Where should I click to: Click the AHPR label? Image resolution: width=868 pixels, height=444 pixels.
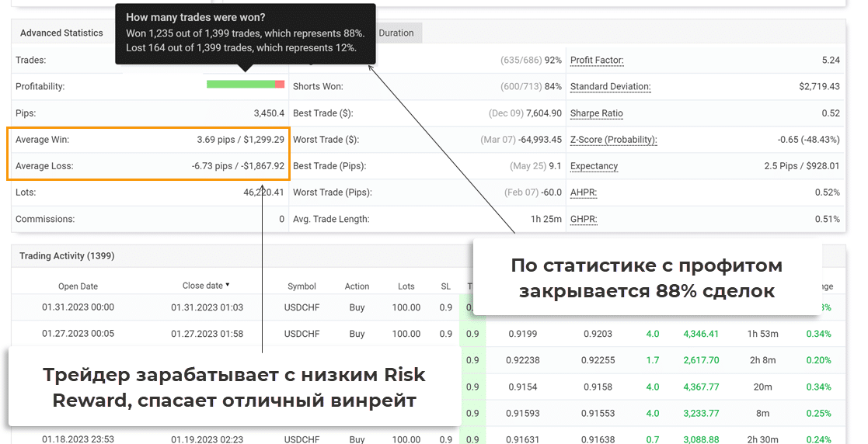pyautogui.click(x=584, y=193)
